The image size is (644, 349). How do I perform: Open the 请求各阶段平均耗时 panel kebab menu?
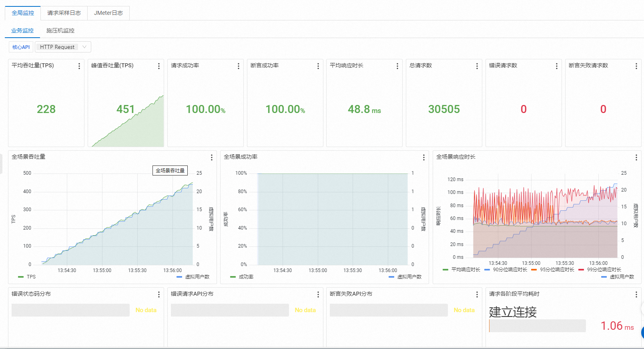tap(636, 295)
